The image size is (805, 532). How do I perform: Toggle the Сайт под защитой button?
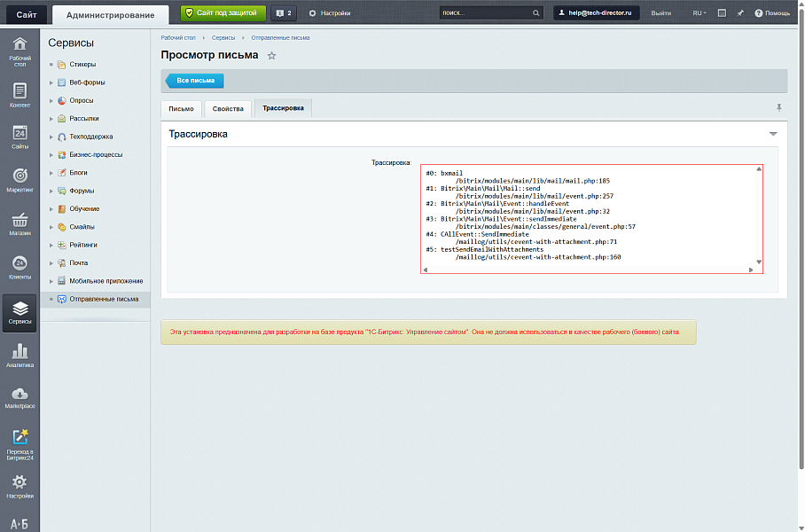[223, 13]
